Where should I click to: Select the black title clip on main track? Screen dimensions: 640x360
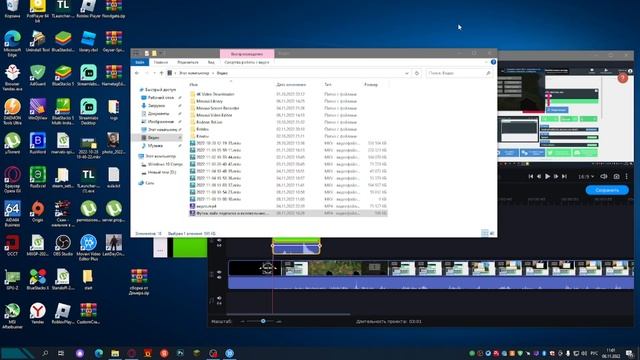coord(255,268)
